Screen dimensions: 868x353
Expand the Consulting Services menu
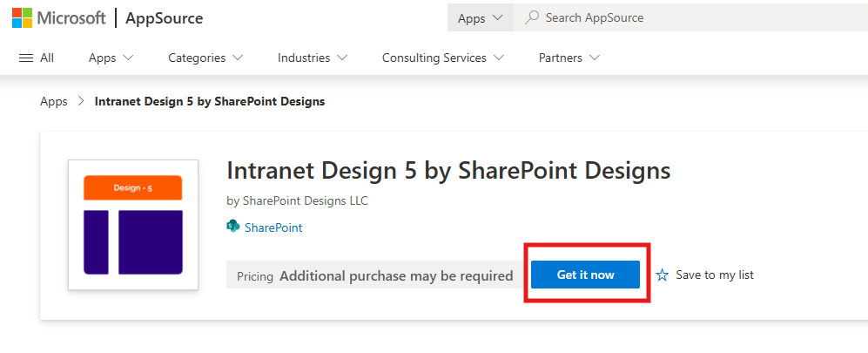(x=443, y=58)
